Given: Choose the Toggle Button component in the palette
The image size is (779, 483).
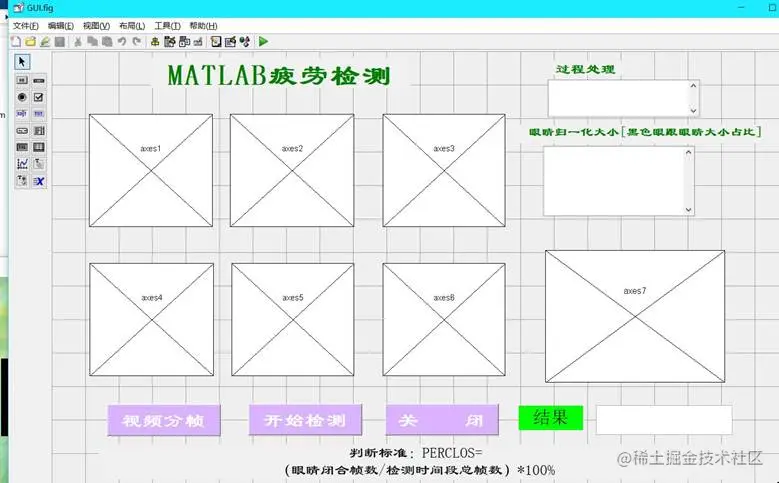Looking at the screenshot, I should pos(22,147).
